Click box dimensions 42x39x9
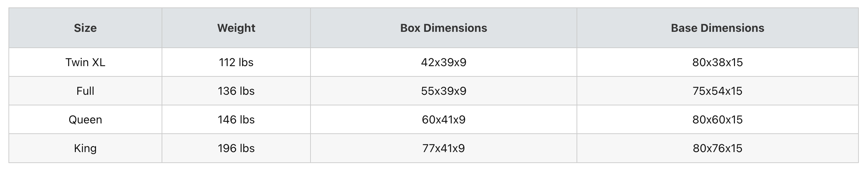This screenshot has width=868, height=174. [444, 62]
